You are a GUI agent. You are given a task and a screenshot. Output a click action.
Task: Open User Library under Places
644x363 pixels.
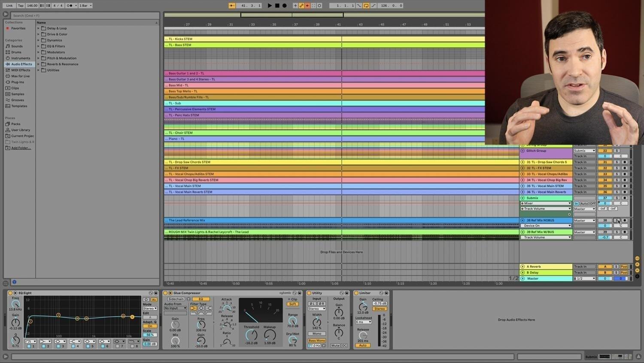[x=20, y=130]
